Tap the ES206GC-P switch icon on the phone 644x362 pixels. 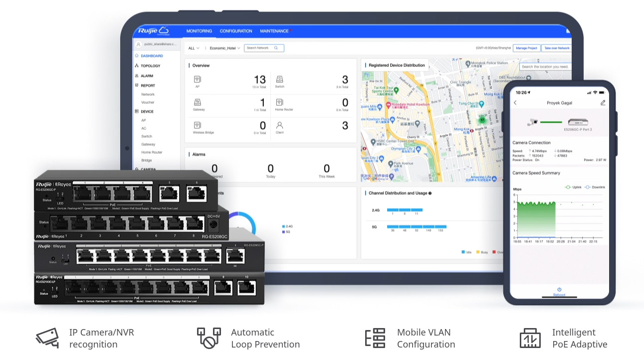click(578, 122)
